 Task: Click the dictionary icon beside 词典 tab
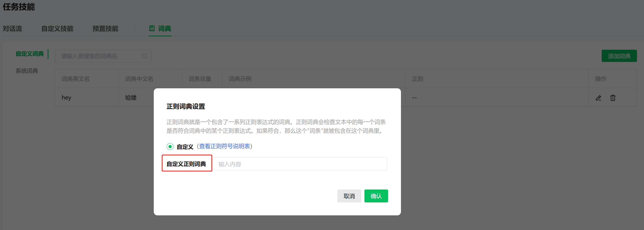click(x=152, y=29)
